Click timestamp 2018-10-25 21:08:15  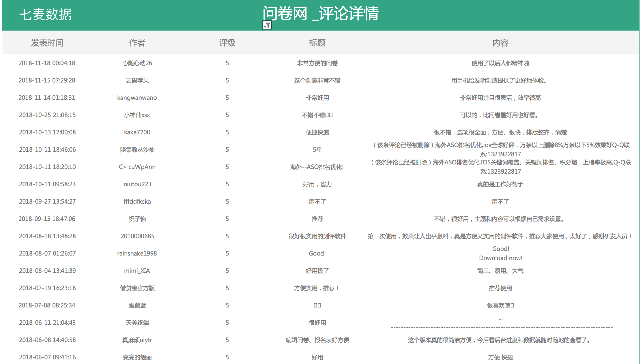(47, 115)
